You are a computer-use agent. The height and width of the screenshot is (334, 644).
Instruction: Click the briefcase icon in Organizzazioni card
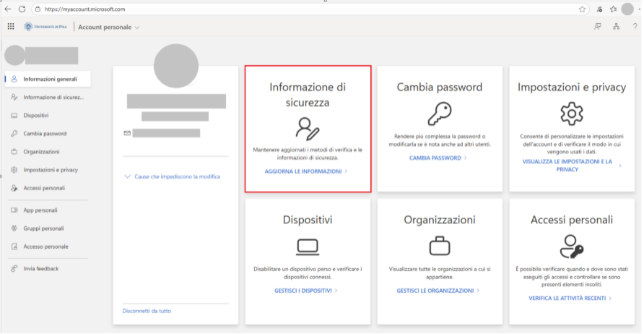[439, 247]
